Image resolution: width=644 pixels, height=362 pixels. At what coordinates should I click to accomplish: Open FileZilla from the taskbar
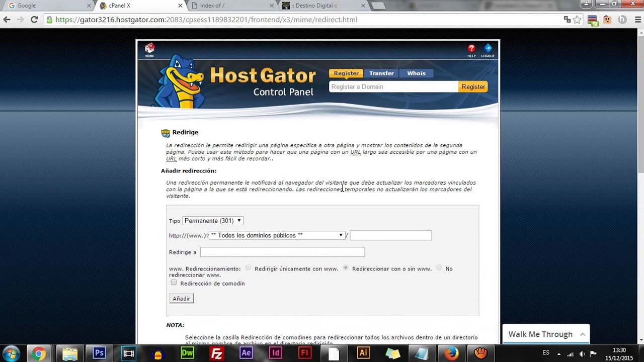tap(217, 353)
